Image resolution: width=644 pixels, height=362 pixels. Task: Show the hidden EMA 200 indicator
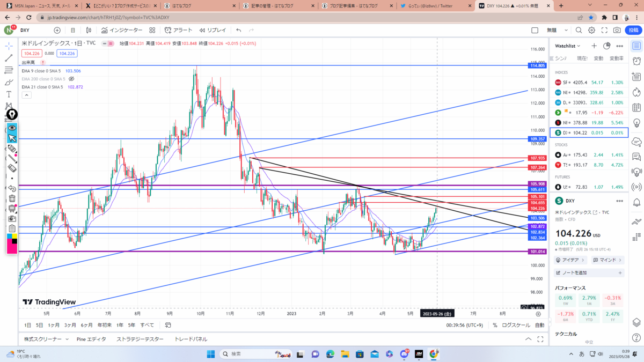[71, 79]
